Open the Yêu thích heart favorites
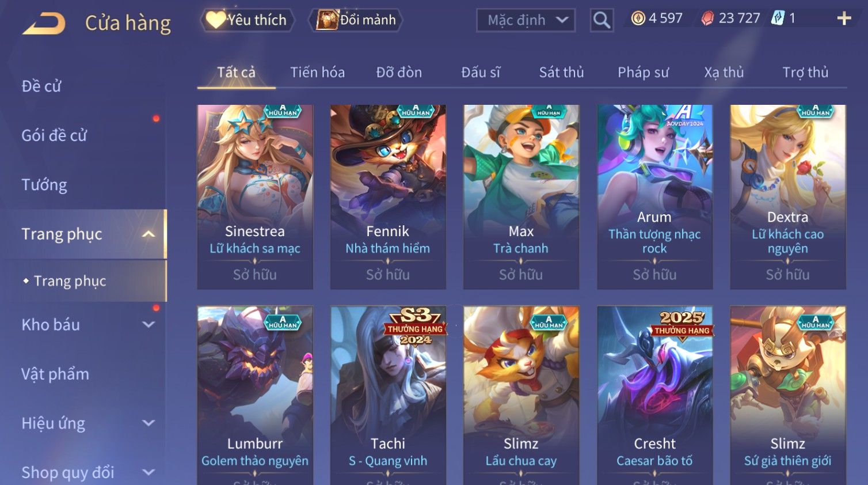Viewport: 868px width, 485px height. click(x=248, y=20)
